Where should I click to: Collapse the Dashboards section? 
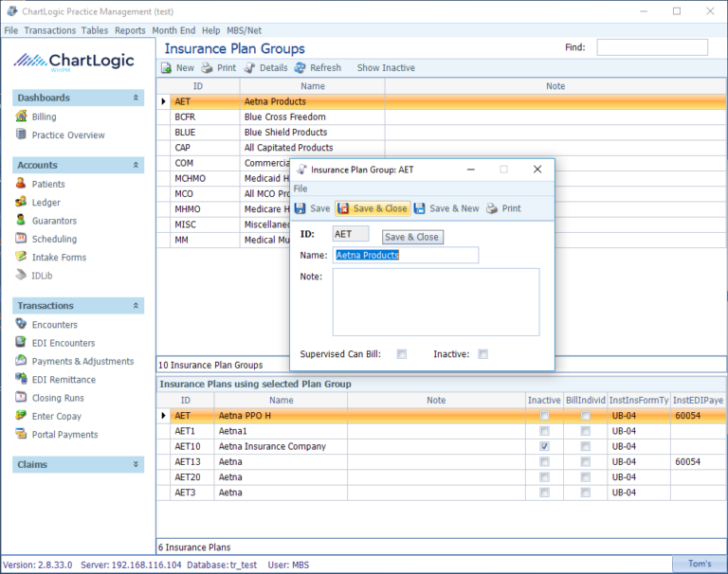(x=136, y=98)
